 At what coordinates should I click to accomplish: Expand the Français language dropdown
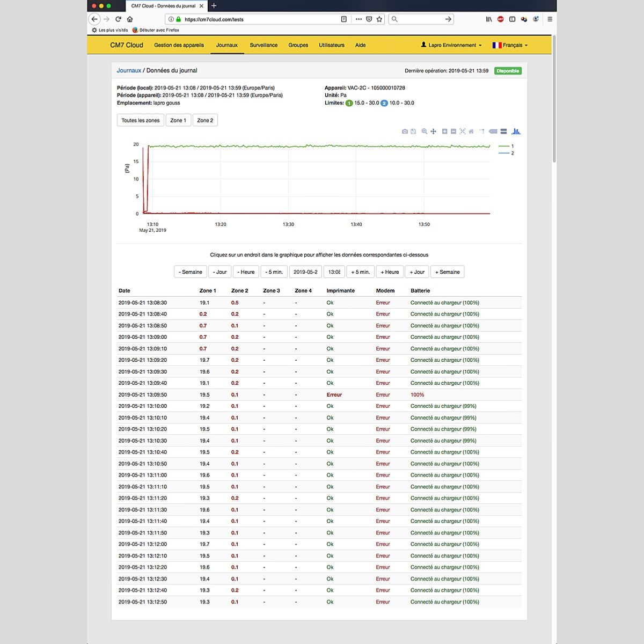(510, 45)
